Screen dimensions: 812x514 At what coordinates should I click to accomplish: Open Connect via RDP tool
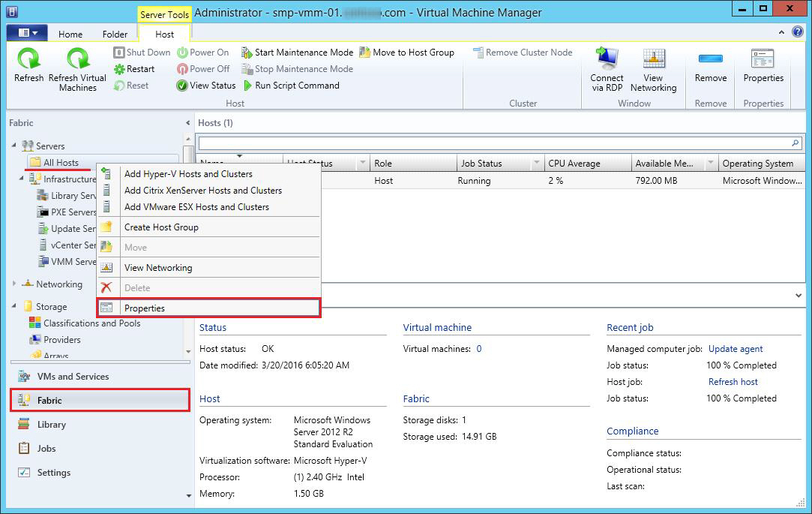(606, 60)
